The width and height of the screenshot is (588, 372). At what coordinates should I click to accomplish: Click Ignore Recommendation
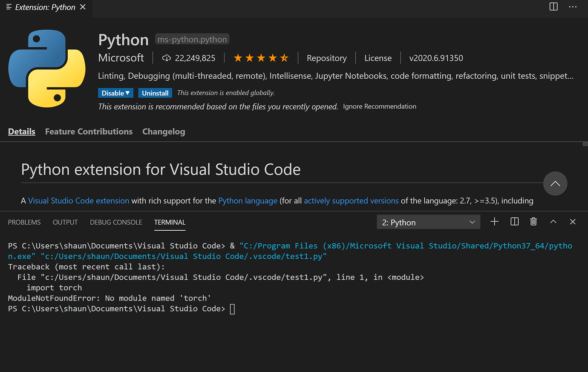click(x=379, y=106)
